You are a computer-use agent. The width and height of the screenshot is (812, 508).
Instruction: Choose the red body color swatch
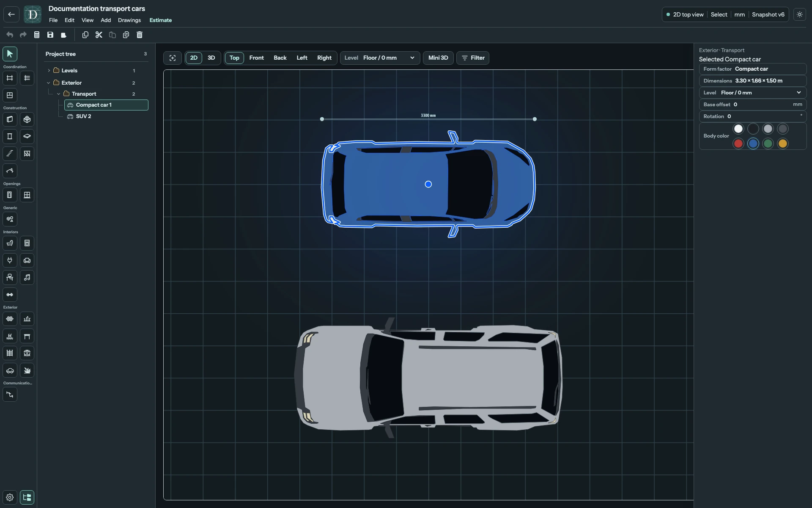(738, 144)
